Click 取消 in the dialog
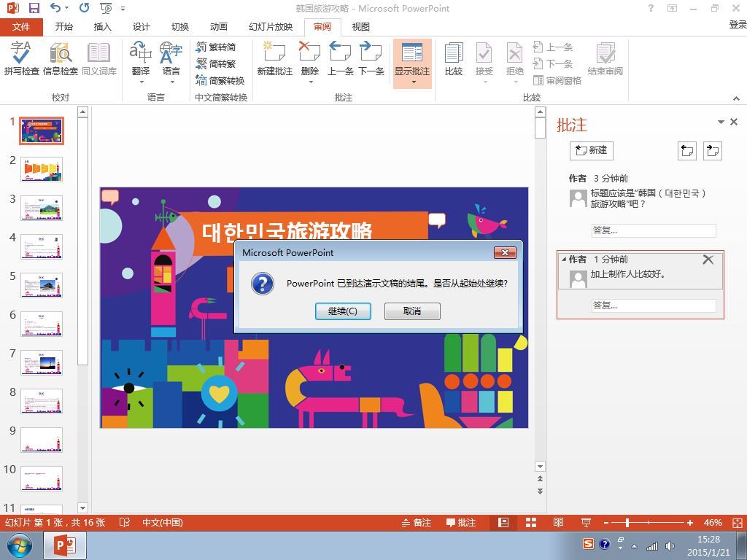This screenshot has width=747, height=560. [412, 311]
